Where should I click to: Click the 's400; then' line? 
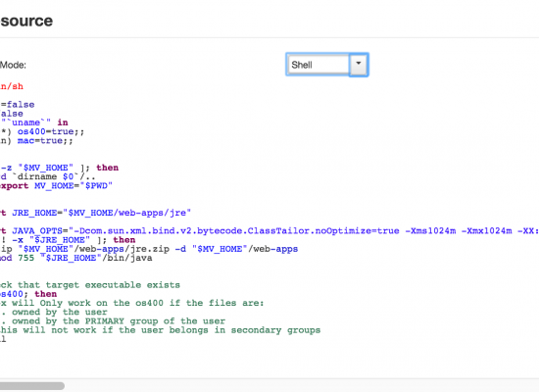[28, 294]
